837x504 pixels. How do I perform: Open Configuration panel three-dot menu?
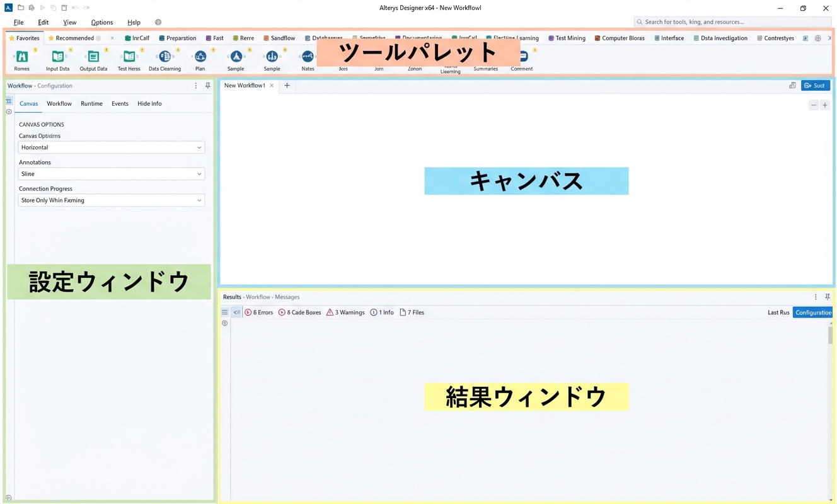coord(196,86)
